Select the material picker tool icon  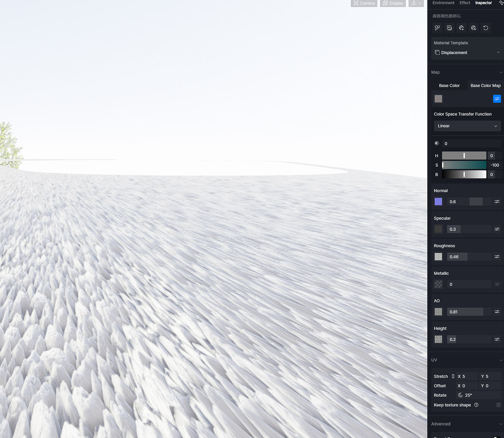click(437, 28)
